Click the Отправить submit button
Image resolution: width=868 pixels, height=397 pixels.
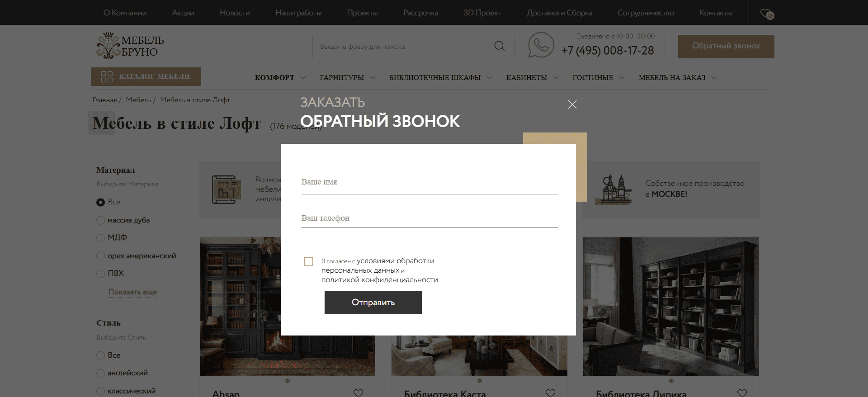[x=373, y=302]
